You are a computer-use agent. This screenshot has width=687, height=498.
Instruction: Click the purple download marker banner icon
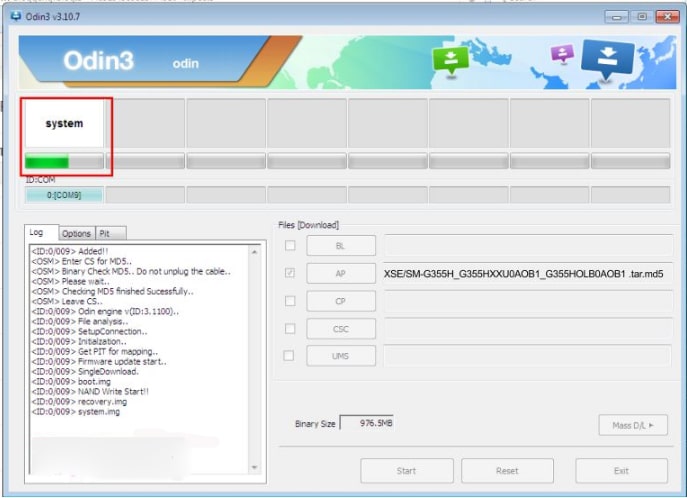tap(563, 54)
